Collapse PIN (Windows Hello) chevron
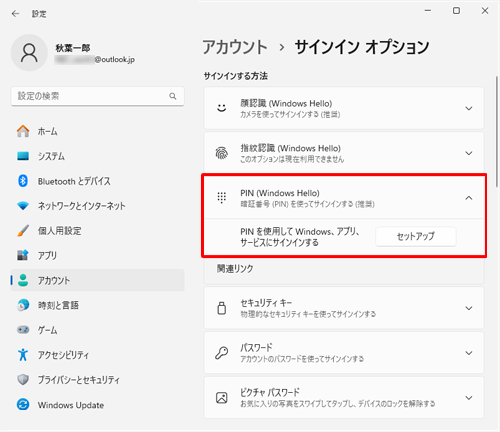The image size is (500, 432). (469, 198)
